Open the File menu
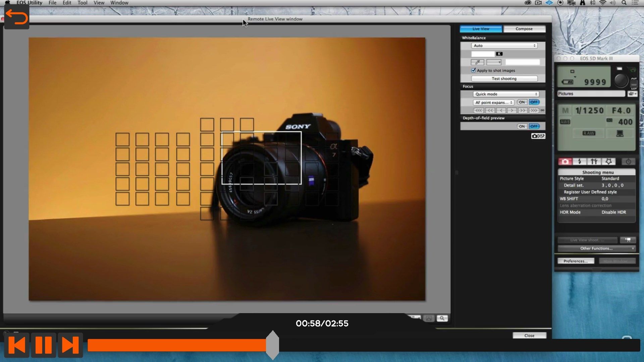This screenshot has width=644, height=362. tap(52, 3)
